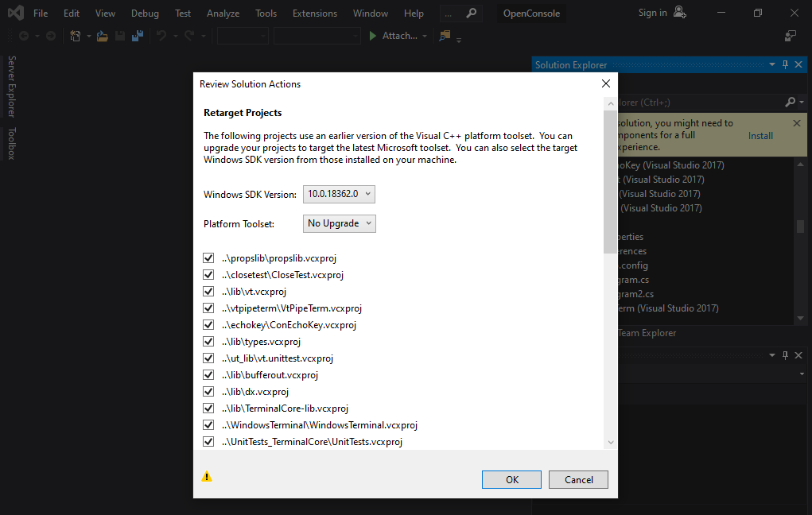Expand the Platform Toolset dropdown
The height and width of the screenshot is (515, 812).
339,223
